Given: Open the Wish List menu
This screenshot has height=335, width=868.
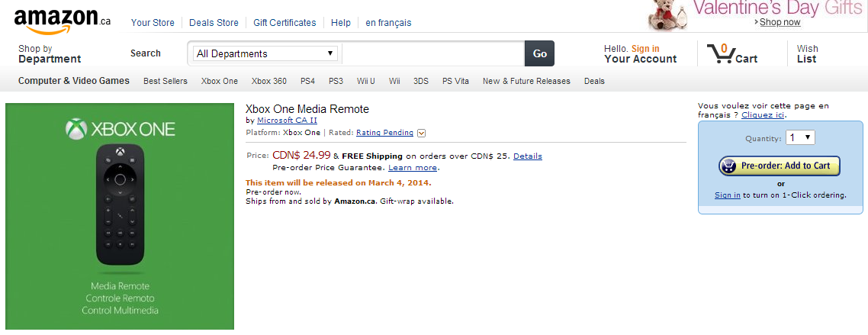Looking at the screenshot, I should click(808, 53).
